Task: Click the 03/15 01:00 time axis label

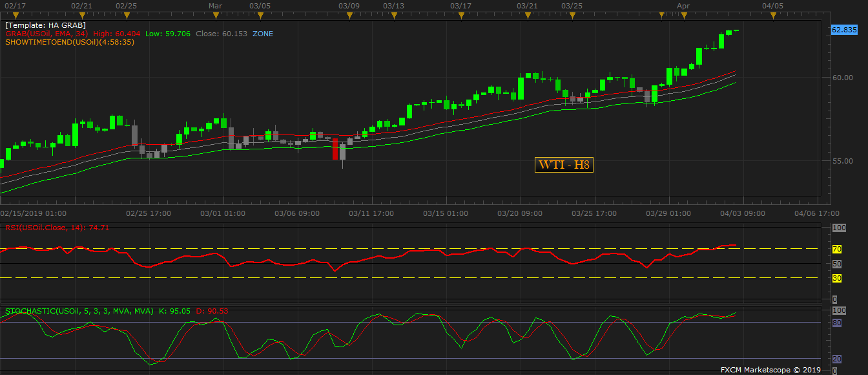Action: click(x=446, y=213)
